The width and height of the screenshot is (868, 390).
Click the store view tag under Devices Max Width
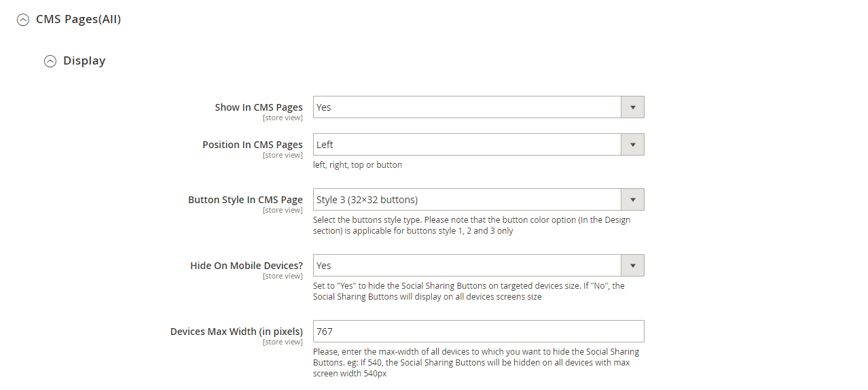283,342
